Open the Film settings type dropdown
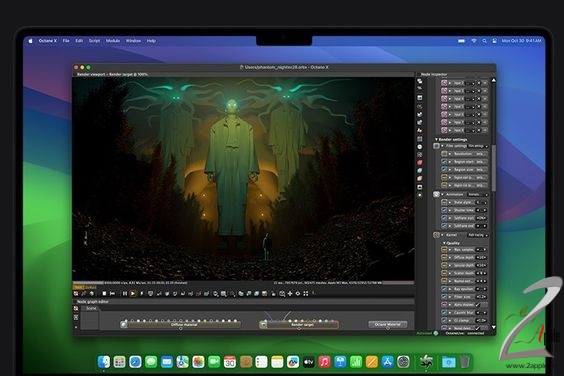The image size is (564, 376). pyautogui.click(x=478, y=146)
